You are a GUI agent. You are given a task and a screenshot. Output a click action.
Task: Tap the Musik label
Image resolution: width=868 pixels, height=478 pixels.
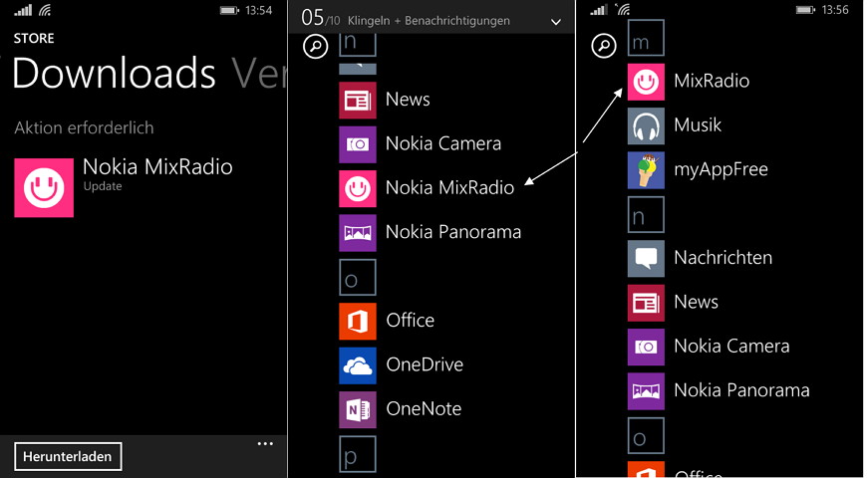tap(698, 125)
